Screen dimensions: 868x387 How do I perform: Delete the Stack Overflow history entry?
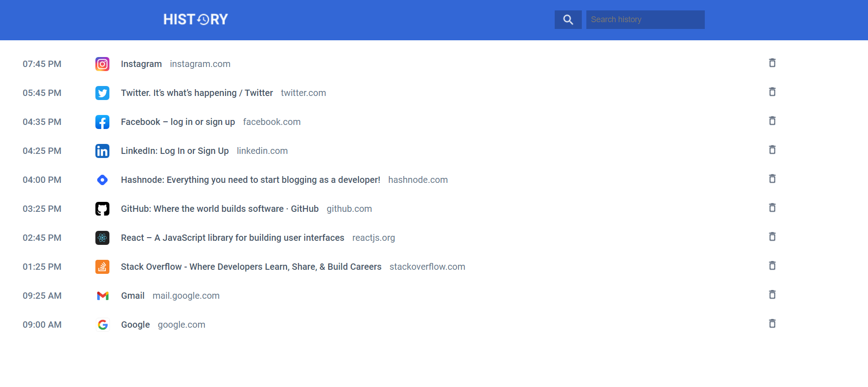pyautogui.click(x=772, y=266)
